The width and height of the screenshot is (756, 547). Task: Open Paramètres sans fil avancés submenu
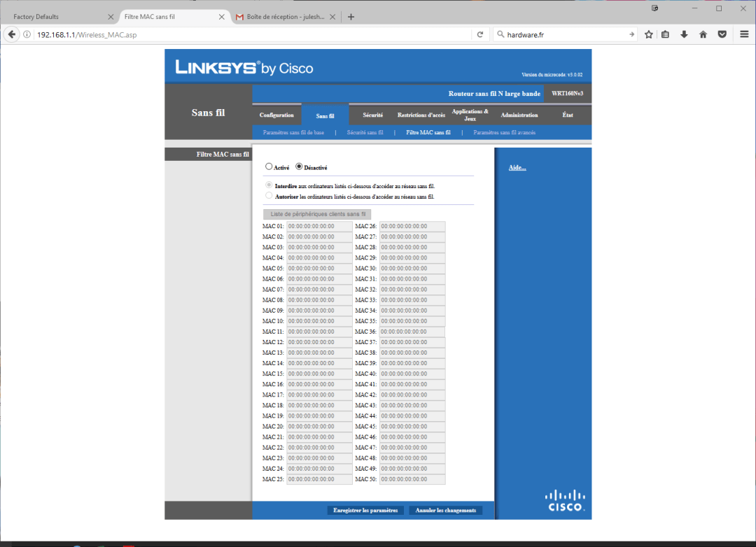pos(504,132)
